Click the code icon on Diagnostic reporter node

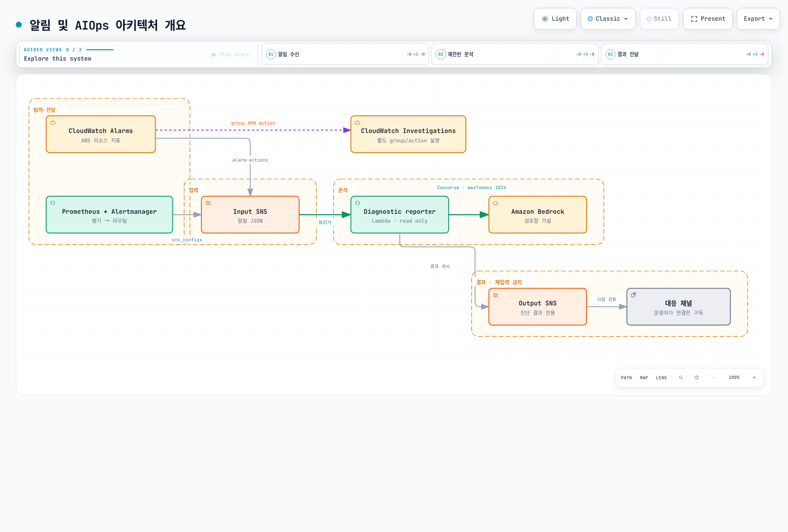358,203
